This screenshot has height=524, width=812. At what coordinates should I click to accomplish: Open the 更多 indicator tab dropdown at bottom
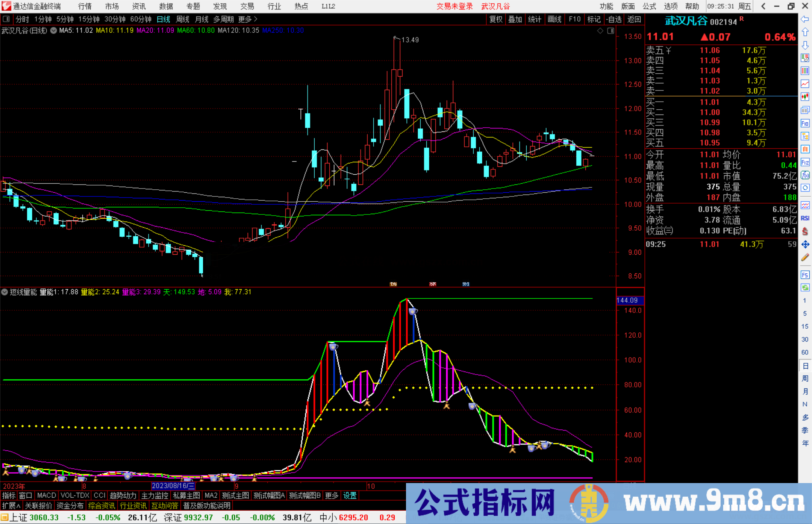[331, 495]
